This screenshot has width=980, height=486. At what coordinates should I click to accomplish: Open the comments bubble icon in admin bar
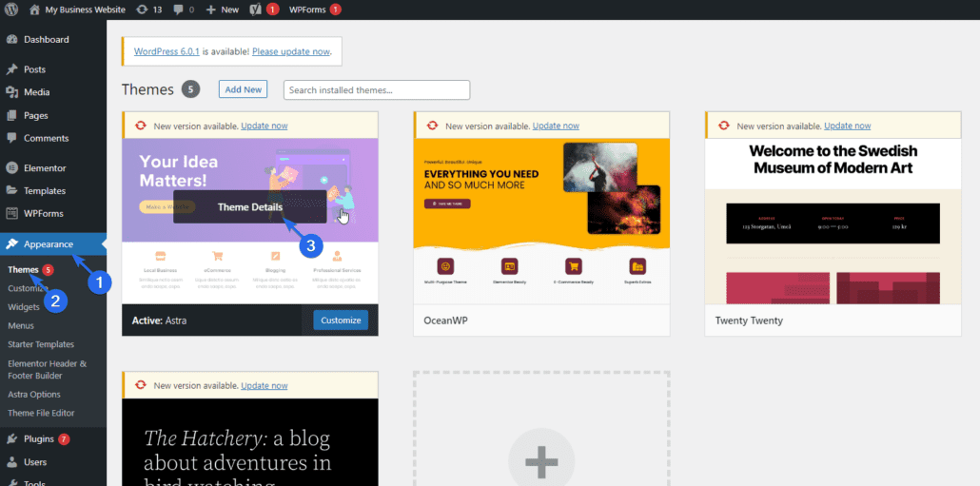point(178,10)
